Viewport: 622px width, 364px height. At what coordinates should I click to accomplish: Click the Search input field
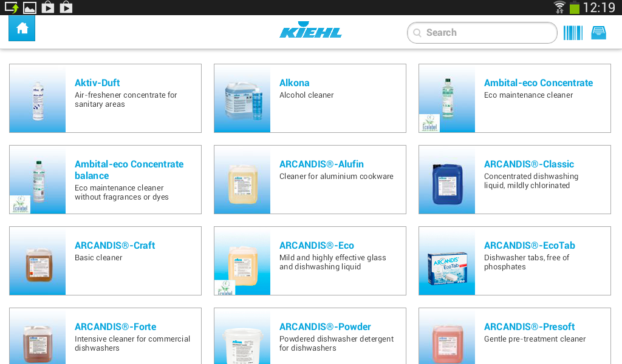click(x=482, y=33)
